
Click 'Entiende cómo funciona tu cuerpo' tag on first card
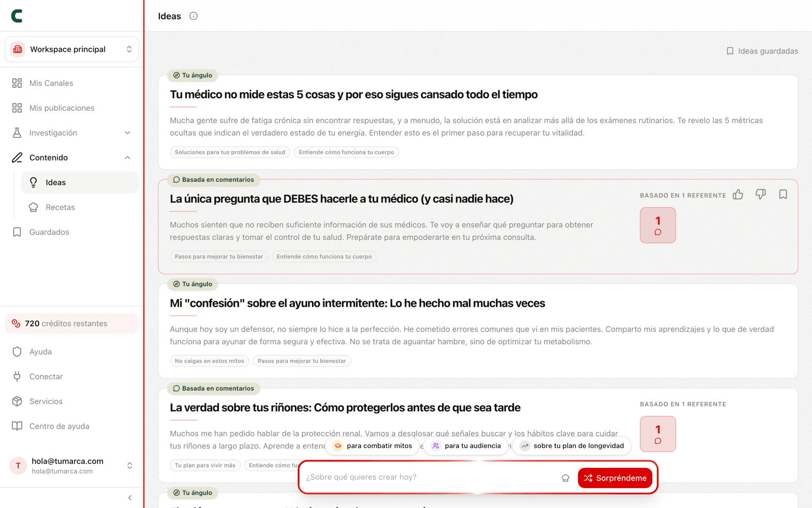(x=346, y=152)
